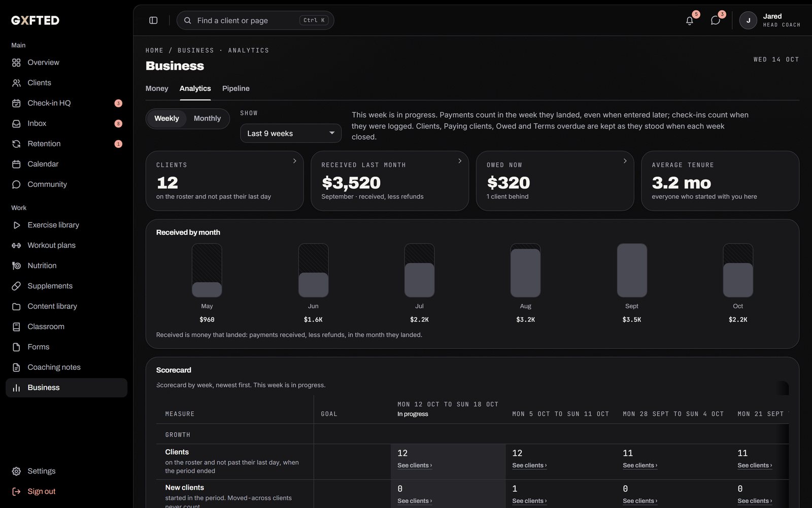Click See clients under in-progress week Clients
812x508 pixels.
click(x=415, y=465)
